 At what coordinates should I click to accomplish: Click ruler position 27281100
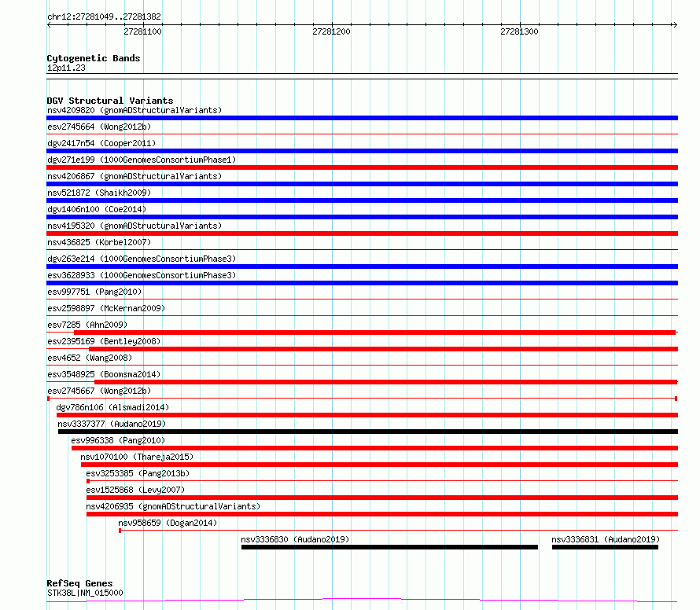(x=143, y=31)
